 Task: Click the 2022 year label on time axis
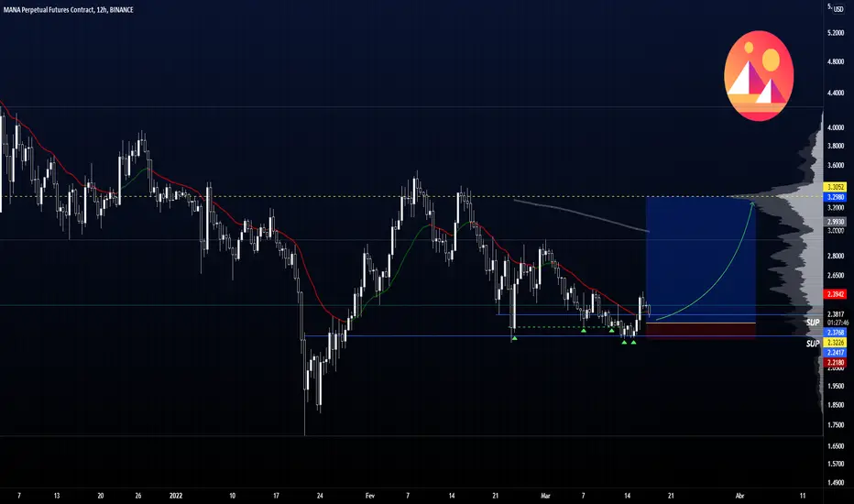tap(176, 496)
